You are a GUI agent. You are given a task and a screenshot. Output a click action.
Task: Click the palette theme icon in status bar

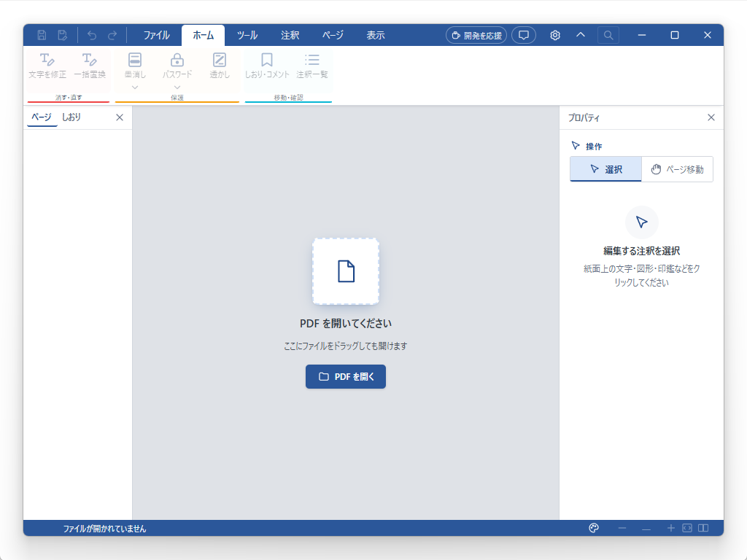tap(594, 528)
